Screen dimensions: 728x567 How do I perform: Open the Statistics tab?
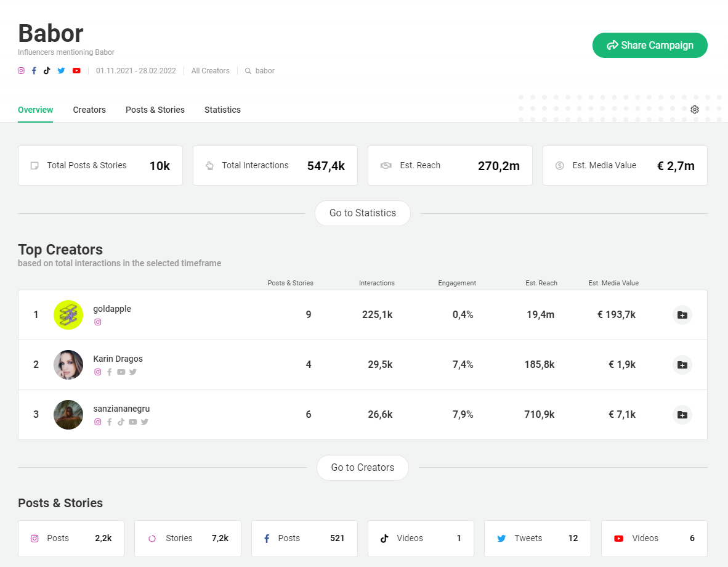[x=222, y=110]
